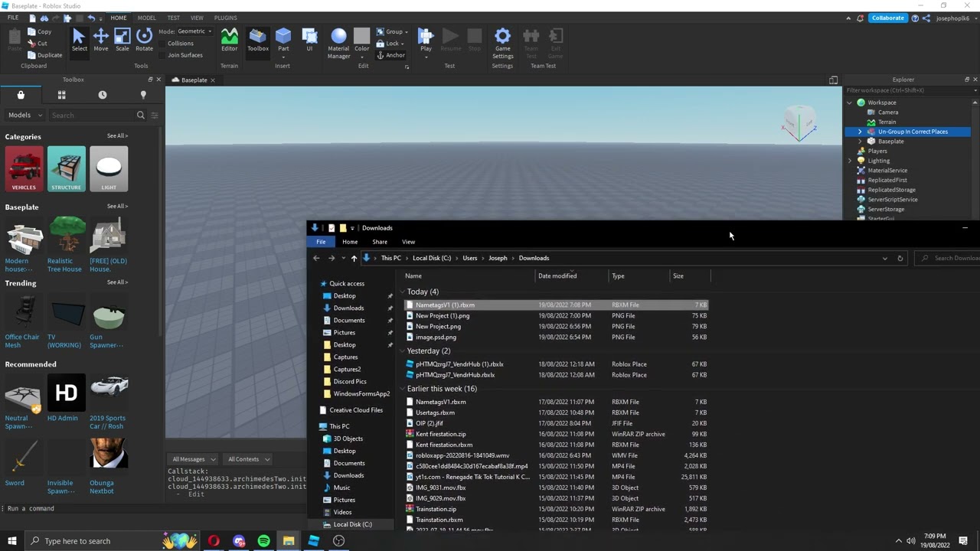Open Toolbox Models category dropdown
Image resolution: width=980 pixels, height=551 pixels.
(x=24, y=116)
